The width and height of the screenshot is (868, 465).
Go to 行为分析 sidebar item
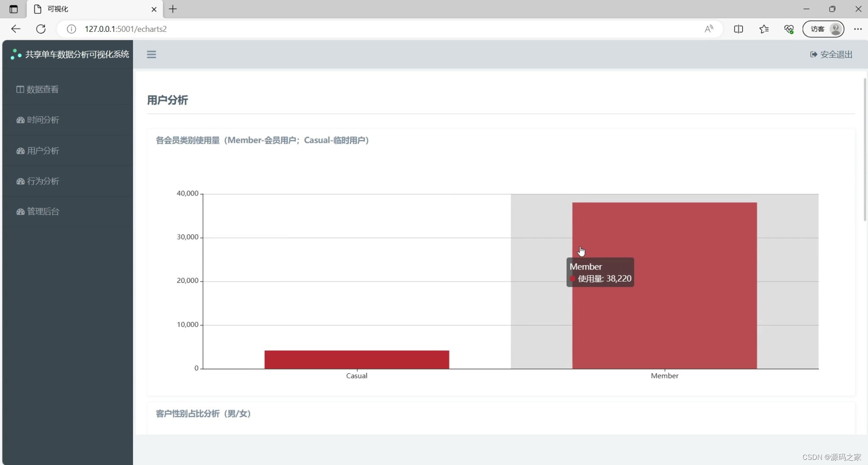[38, 181]
